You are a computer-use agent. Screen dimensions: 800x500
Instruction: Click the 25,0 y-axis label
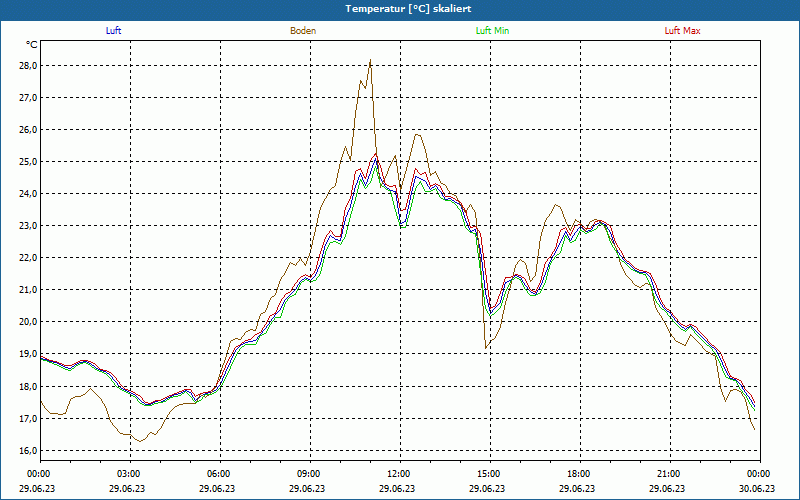point(28,162)
